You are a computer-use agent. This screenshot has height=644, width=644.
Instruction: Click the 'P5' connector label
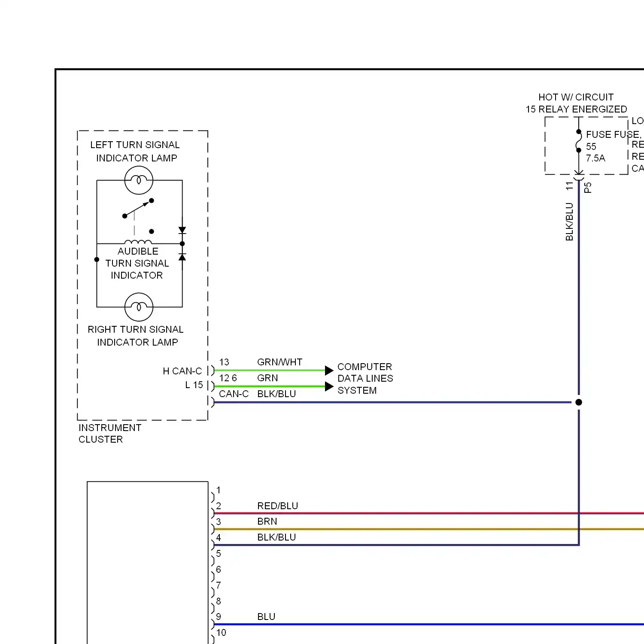588,188
